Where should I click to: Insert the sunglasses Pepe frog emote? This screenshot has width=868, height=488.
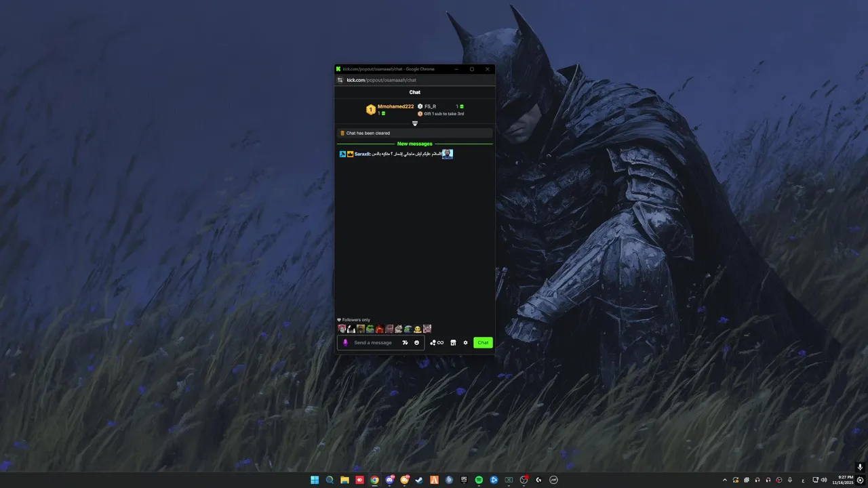pos(370,329)
